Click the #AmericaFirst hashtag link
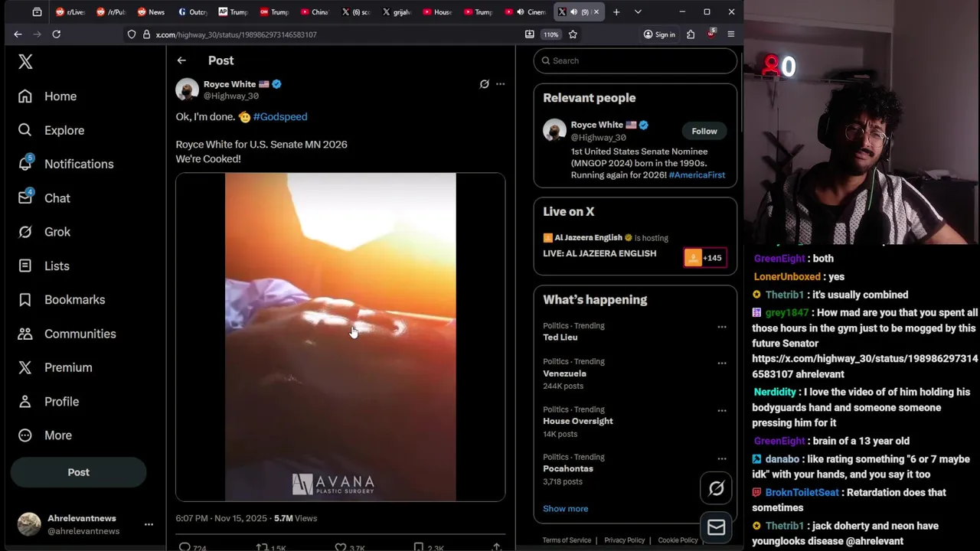The width and height of the screenshot is (980, 551). coord(697,175)
